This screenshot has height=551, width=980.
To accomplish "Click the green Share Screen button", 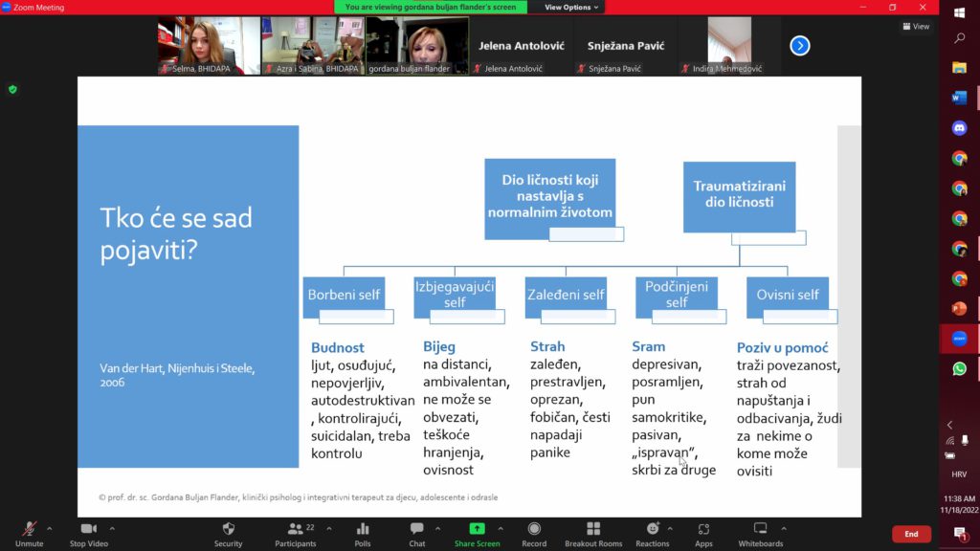I will [477, 533].
